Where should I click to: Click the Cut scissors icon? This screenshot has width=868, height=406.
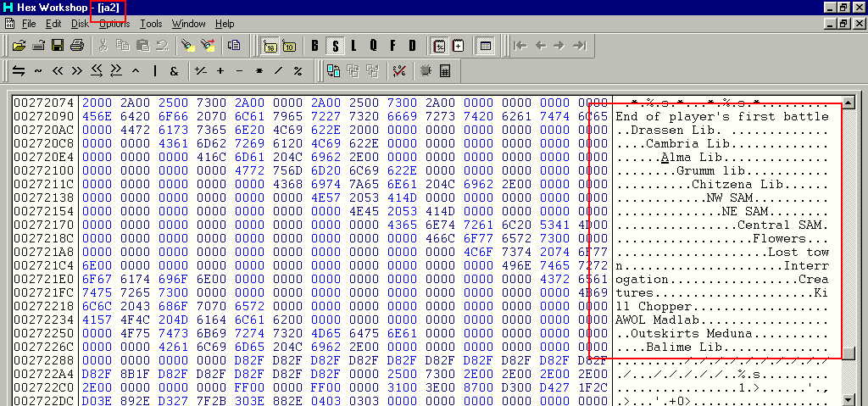103,46
